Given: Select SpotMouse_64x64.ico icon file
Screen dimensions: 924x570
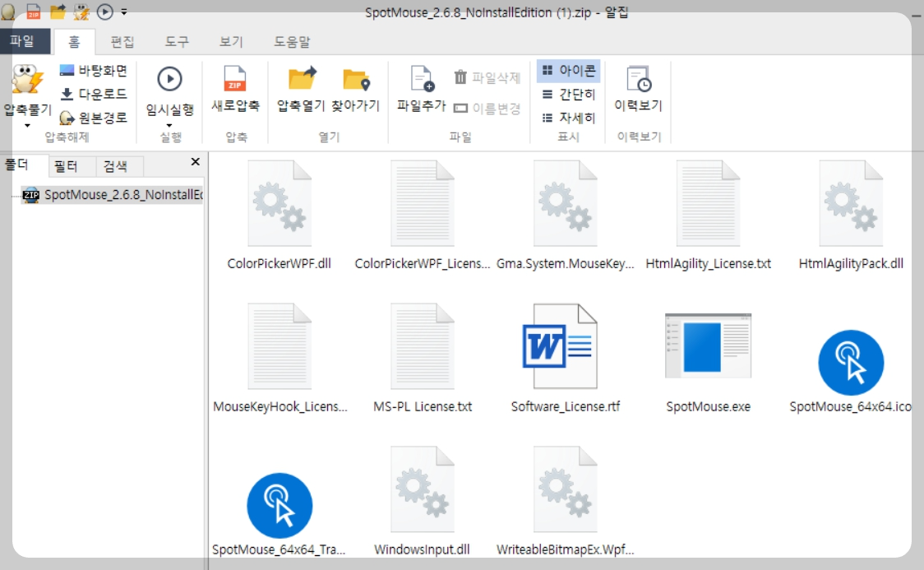Looking at the screenshot, I should coord(850,363).
